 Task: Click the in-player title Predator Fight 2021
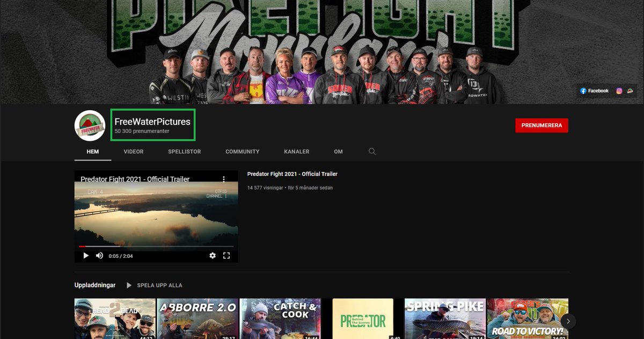(x=135, y=179)
